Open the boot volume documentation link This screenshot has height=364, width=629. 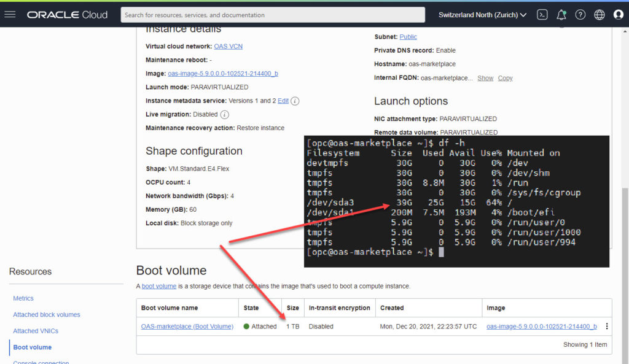[159, 286]
